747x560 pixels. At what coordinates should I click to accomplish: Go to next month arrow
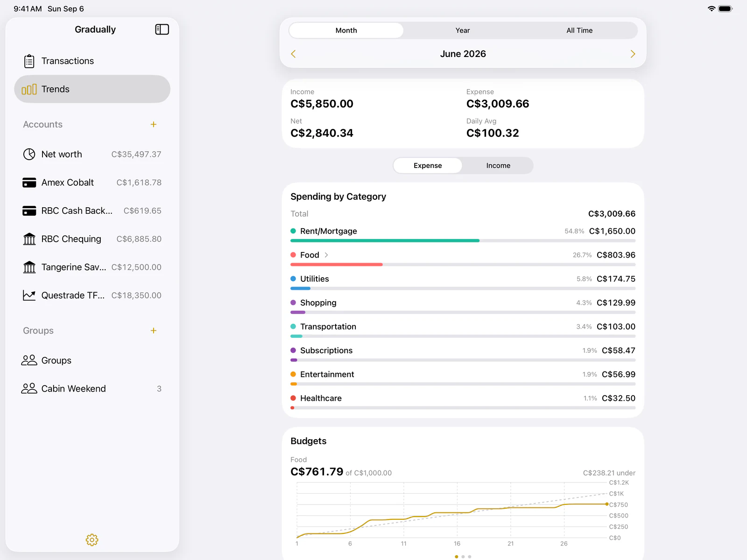point(633,54)
